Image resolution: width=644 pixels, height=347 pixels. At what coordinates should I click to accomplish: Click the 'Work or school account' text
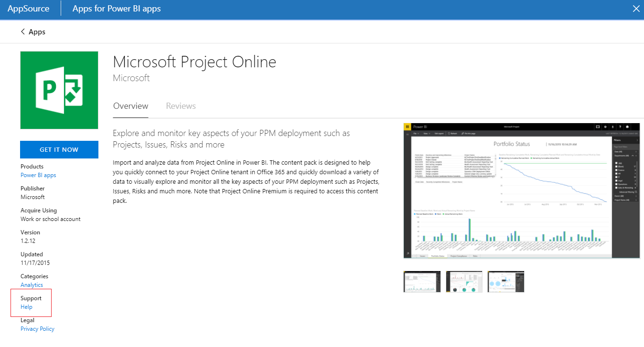coord(51,219)
